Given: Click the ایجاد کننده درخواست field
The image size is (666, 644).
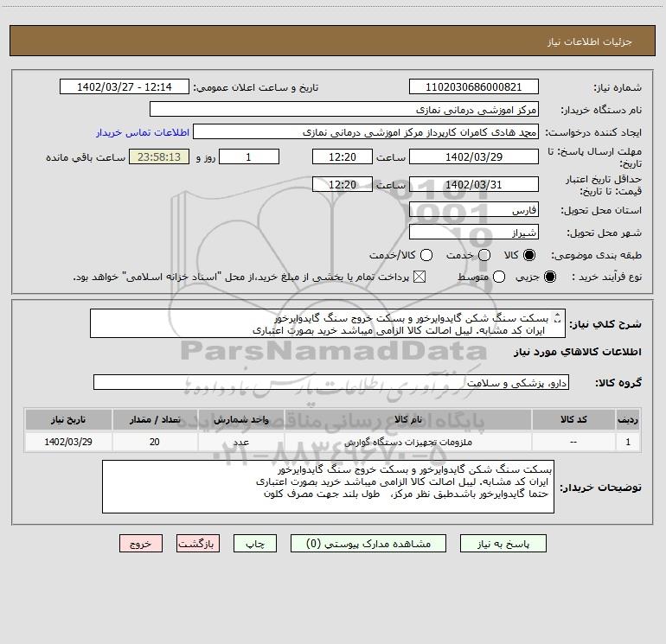Looking at the screenshot, I should point(366,131).
